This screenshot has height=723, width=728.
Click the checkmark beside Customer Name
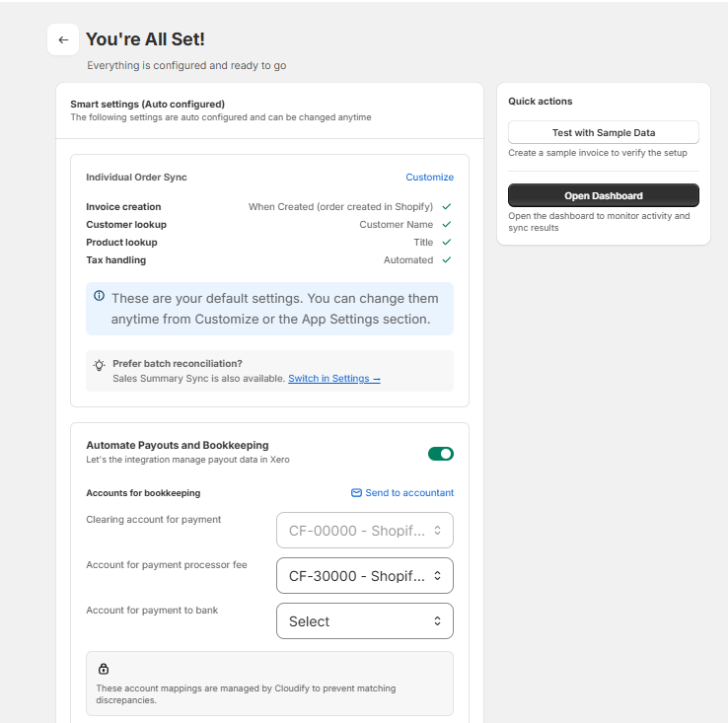pos(447,224)
